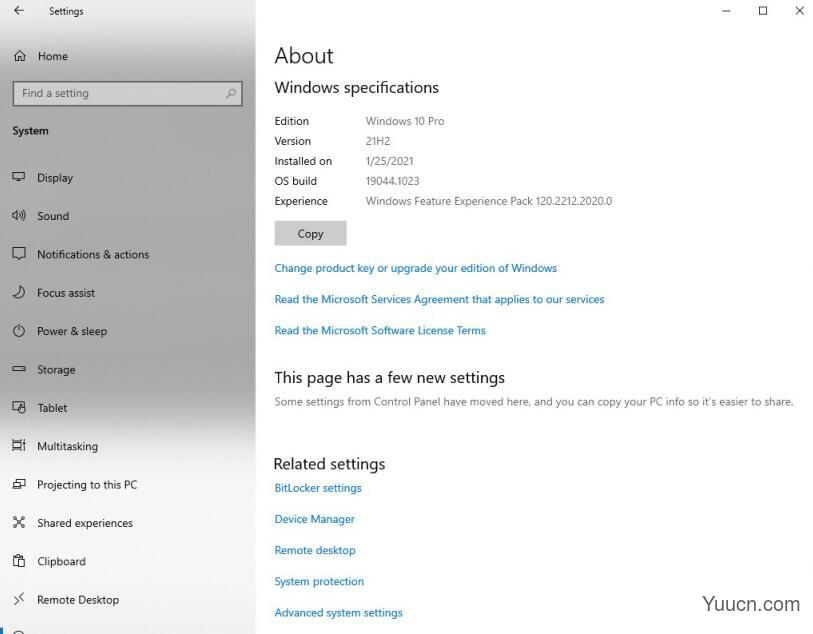Open the Remote desktop related link
The height and width of the screenshot is (634, 813).
[315, 550]
